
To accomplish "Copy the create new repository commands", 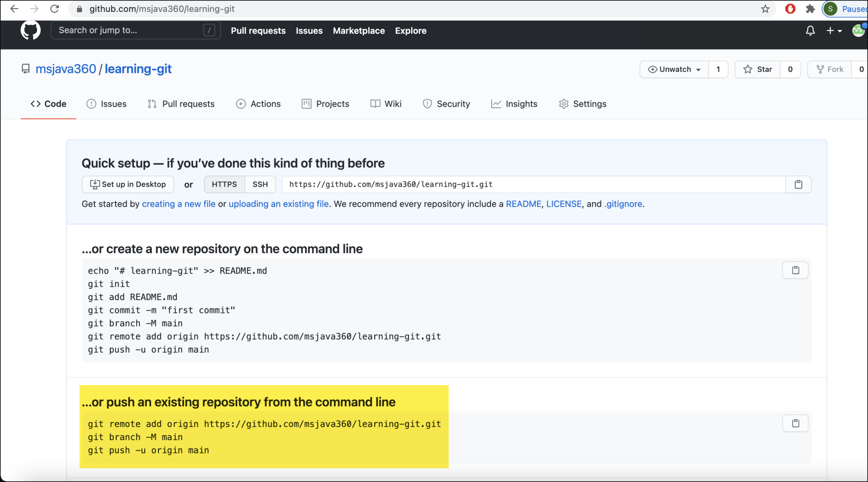I will pos(796,270).
